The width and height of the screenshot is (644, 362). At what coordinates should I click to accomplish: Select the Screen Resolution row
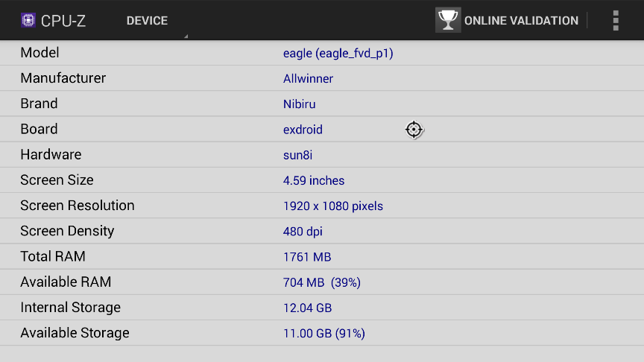click(322, 206)
